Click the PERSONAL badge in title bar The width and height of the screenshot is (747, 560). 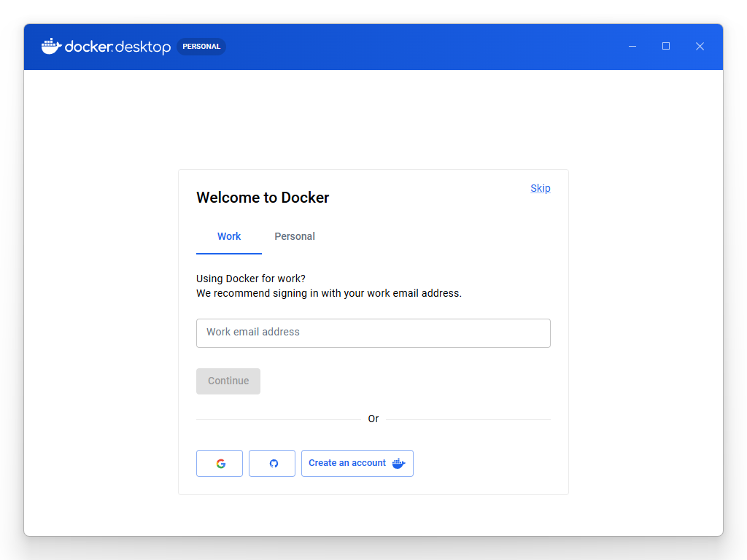click(201, 47)
